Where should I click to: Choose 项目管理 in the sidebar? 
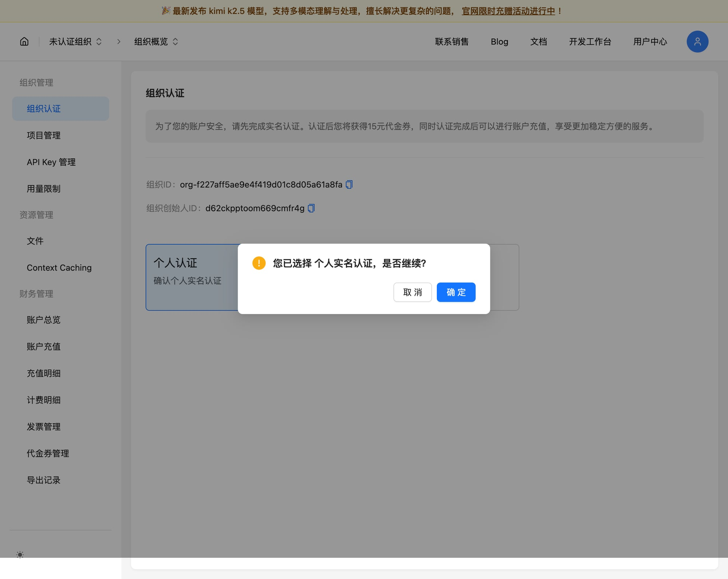point(43,135)
